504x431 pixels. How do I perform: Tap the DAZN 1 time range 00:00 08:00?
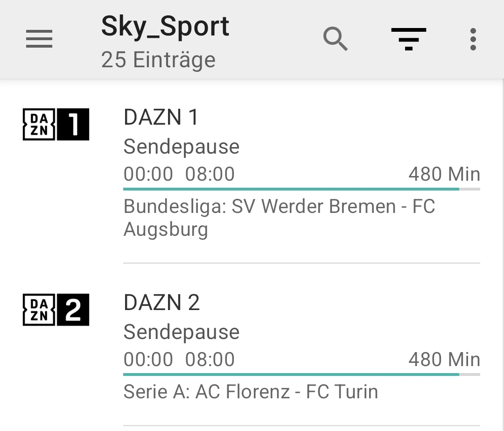179,174
